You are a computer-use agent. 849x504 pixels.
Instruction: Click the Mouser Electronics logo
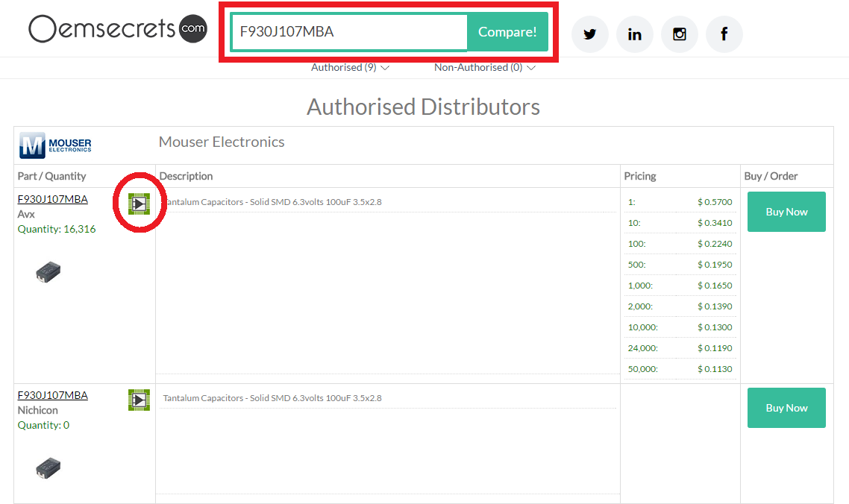pyautogui.click(x=55, y=145)
